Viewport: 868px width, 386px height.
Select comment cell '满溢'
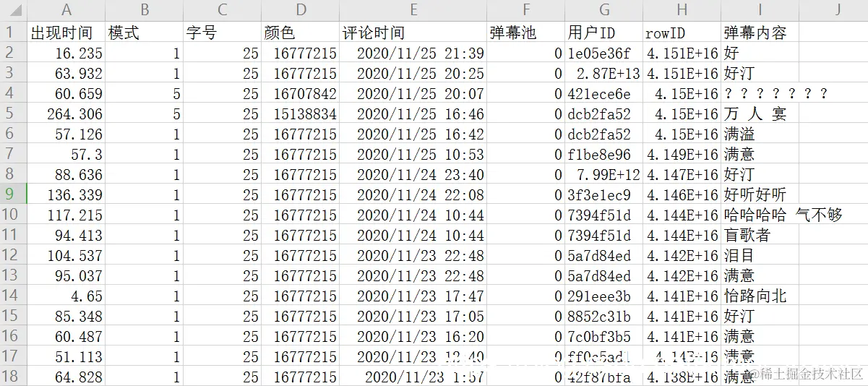click(x=760, y=134)
